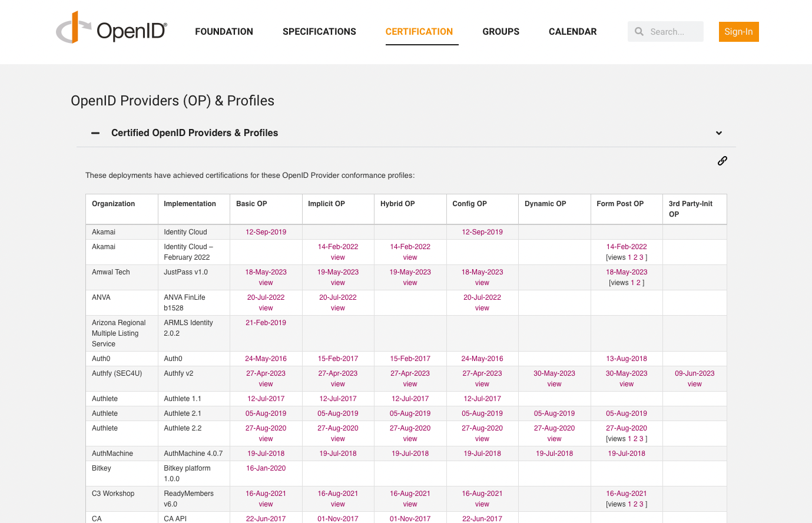
Task: Open Authlete 2.2 Config OP view link
Action: (482, 439)
